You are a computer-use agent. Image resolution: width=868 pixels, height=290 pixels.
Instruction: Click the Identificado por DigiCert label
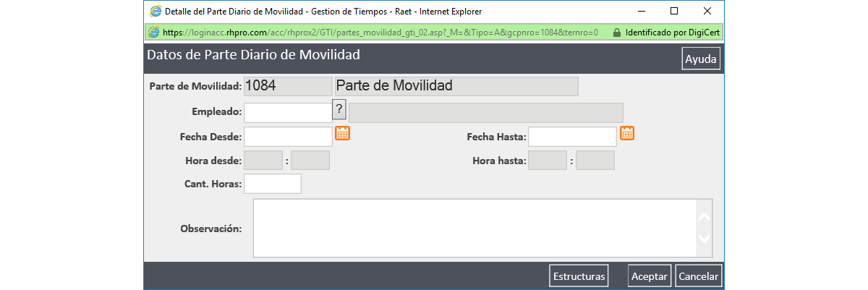pos(672,33)
